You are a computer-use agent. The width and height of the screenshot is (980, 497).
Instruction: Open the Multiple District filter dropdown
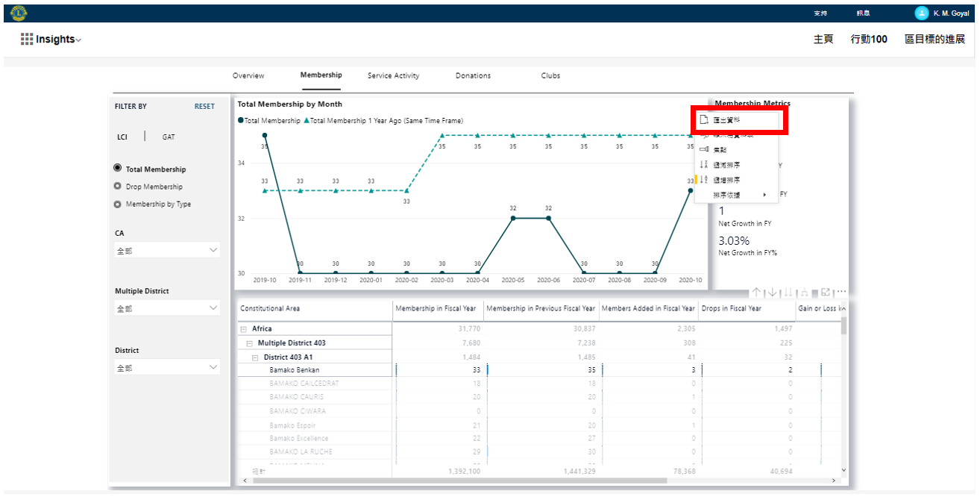167,308
